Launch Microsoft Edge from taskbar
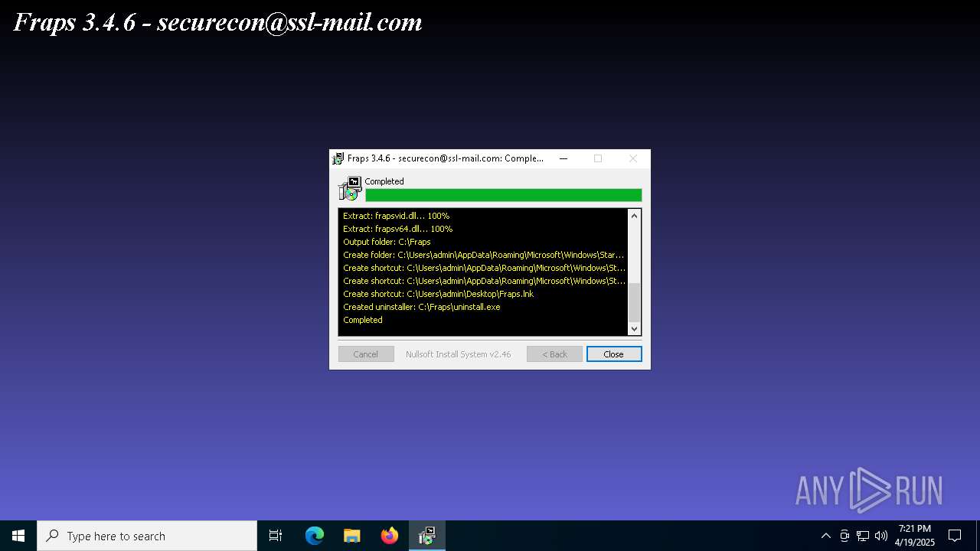The image size is (980, 551). point(315,536)
